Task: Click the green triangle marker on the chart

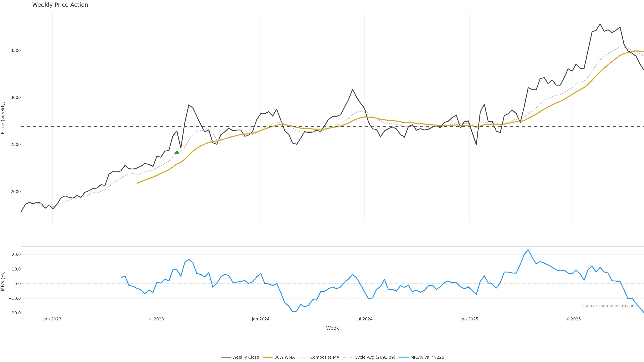Action: (177, 152)
